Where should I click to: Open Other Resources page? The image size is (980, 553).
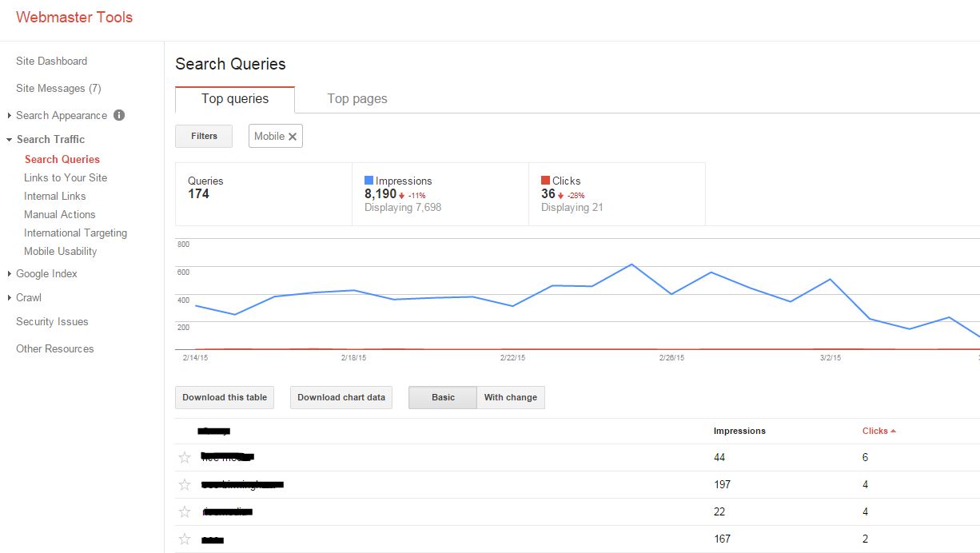[x=55, y=348]
